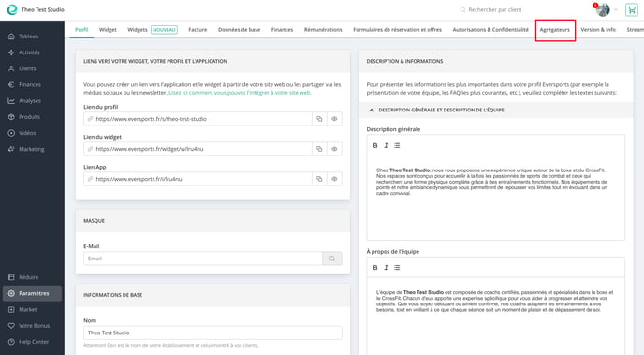This screenshot has height=355, width=644.
Task: Click into the À propos de l'équipe text area
Action: (496, 316)
